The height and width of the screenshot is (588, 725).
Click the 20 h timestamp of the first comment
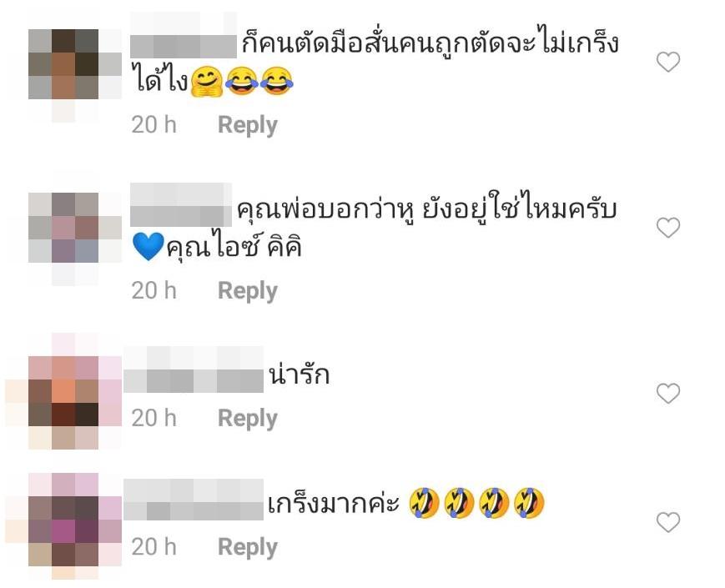point(154,125)
